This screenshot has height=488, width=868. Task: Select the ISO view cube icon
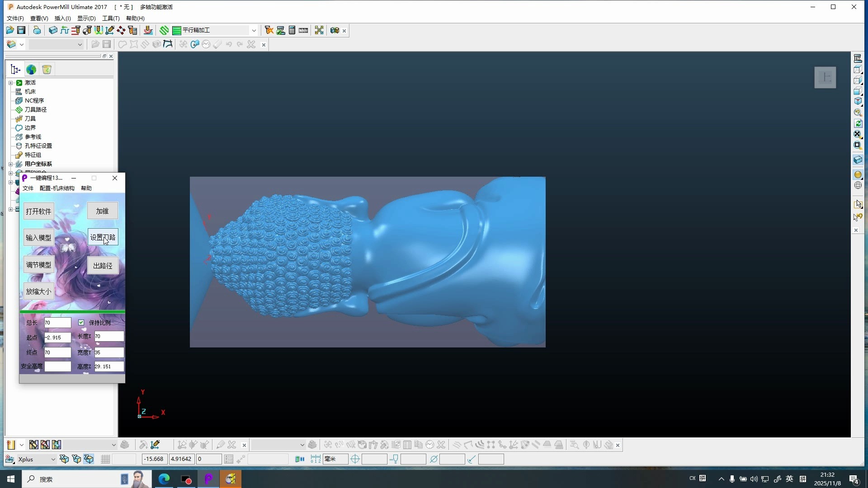[858, 102]
